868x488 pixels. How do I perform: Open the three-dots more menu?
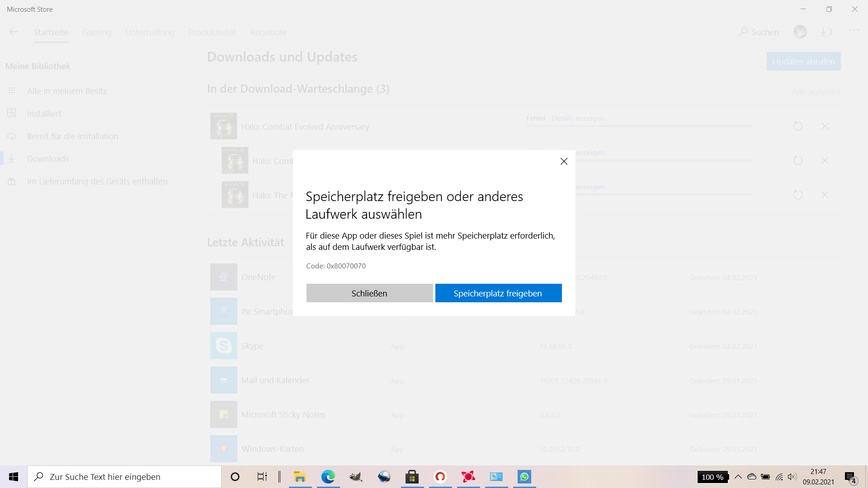pos(854,31)
